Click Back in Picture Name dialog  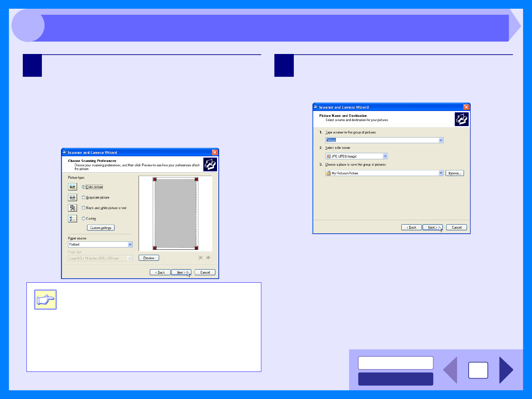(x=411, y=227)
